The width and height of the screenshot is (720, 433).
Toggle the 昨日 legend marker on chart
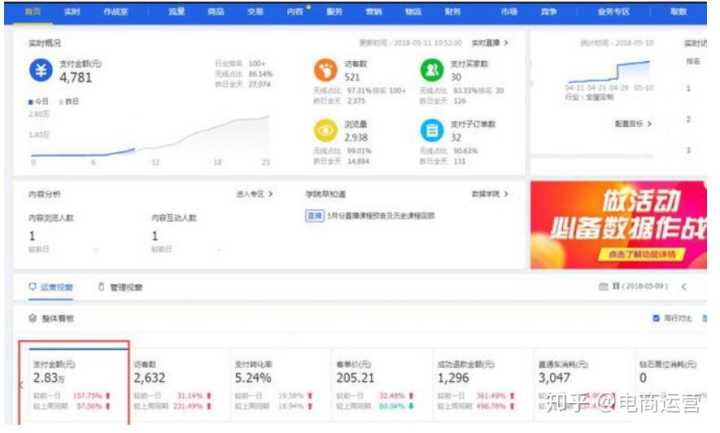[x=61, y=102]
